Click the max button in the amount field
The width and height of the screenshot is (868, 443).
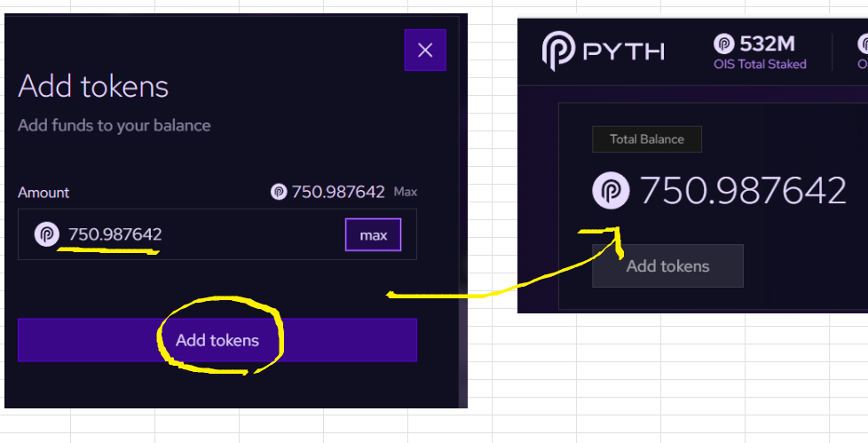[373, 234]
